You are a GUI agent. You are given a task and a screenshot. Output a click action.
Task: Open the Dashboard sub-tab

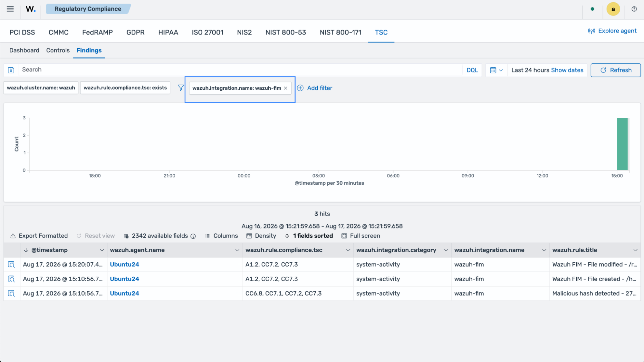click(24, 51)
